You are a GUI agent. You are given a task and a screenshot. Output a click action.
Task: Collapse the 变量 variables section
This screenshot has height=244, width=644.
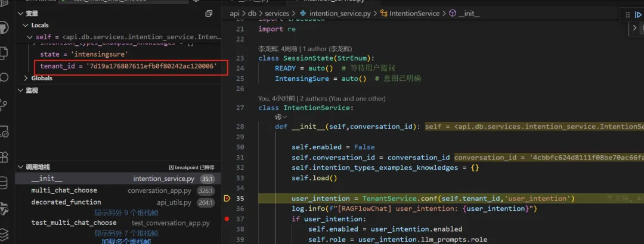(20, 14)
